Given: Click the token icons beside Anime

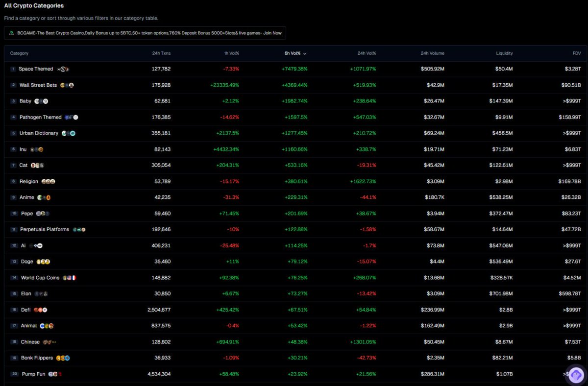Looking at the screenshot, I should point(44,197).
